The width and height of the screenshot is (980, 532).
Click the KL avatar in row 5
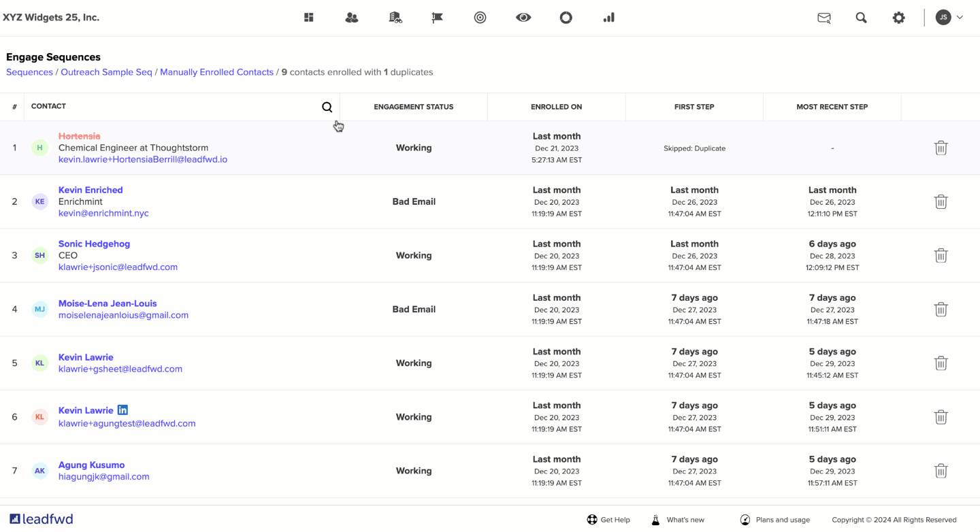pyautogui.click(x=39, y=363)
